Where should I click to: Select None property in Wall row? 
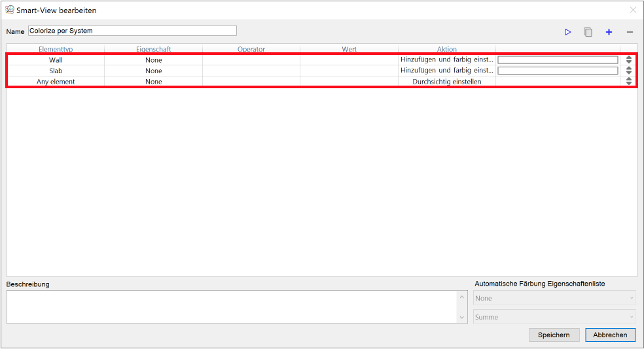click(154, 60)
